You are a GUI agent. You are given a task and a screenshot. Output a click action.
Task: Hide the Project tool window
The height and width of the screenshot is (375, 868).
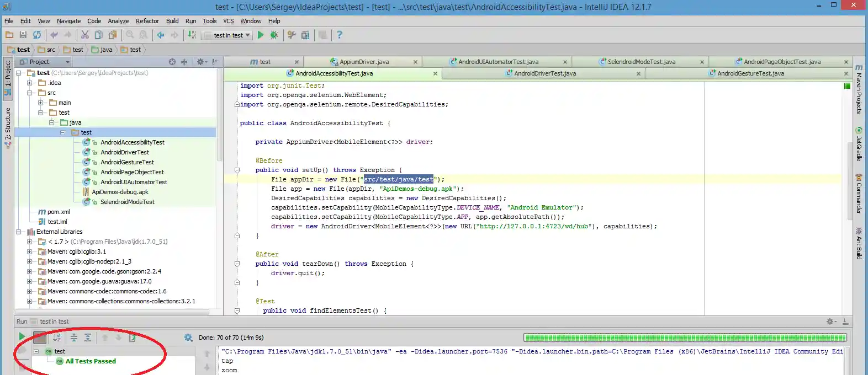215,62
